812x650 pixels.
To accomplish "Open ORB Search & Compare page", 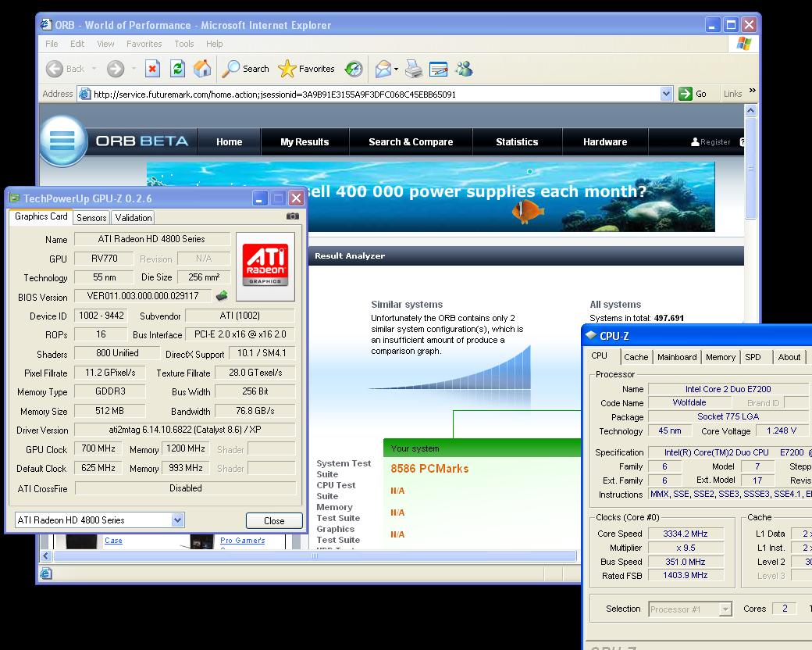I will (x=411, y=141).
